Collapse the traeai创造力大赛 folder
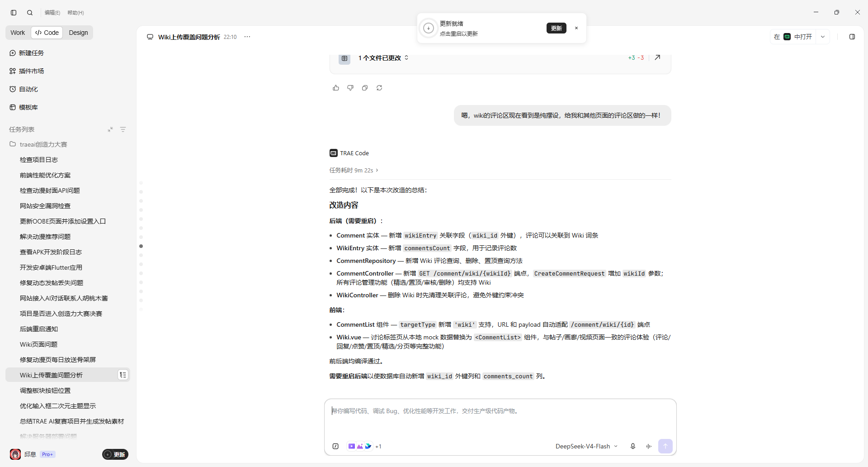Image resolution: width=868 pixels, height=467 pixels. [38, 144]
